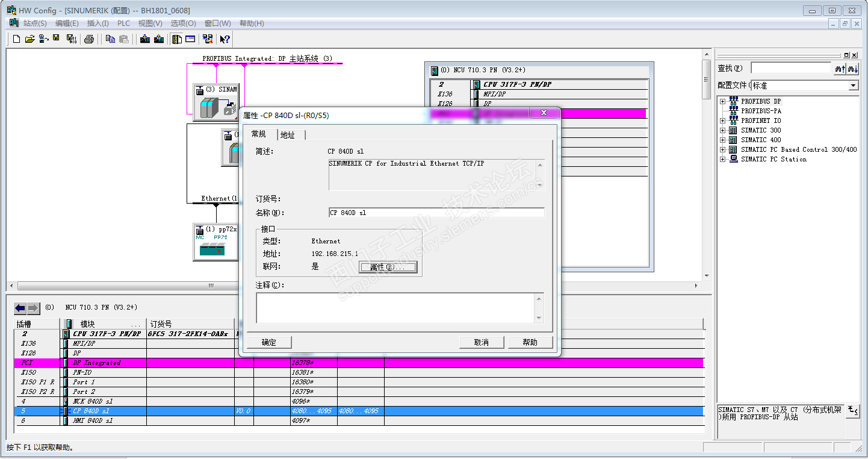868x459 pixels.
Task: Click the search-down binoculars icon in catalog
Action: pyautogui.click(x=853, y=69)
